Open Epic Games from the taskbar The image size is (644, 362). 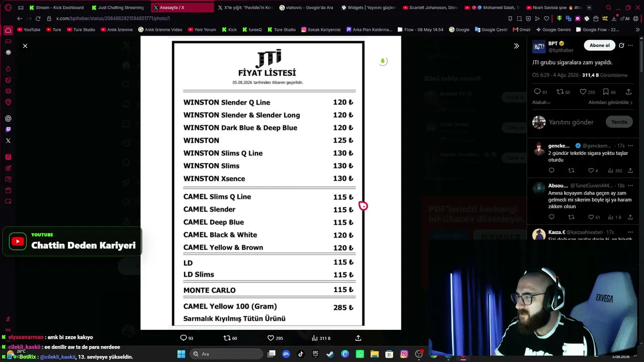(x=315, y=354)
